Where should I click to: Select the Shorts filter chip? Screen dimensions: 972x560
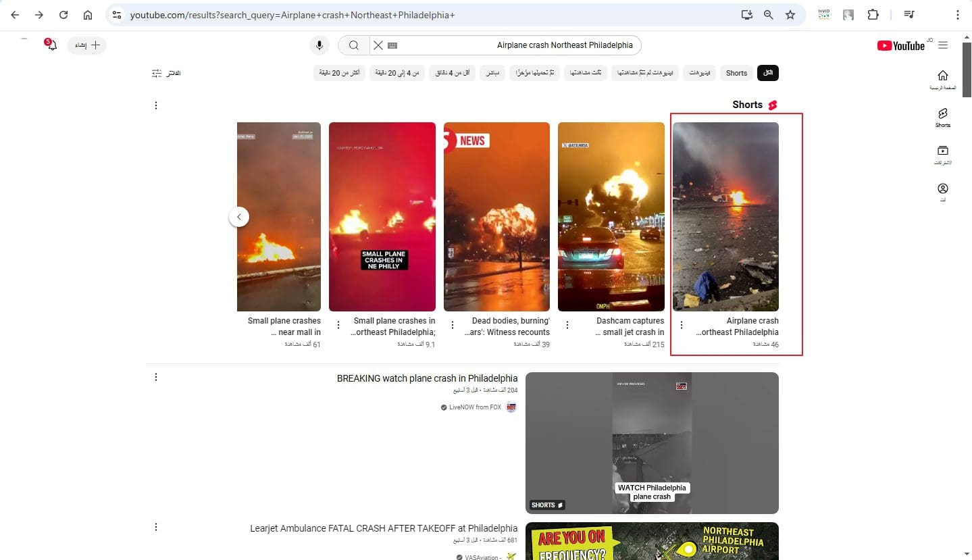tap(736, 73)
